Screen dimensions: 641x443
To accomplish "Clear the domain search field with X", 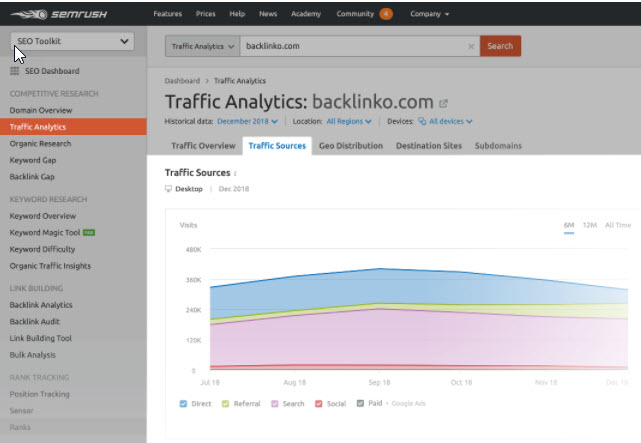I will [x=471, y=46].
